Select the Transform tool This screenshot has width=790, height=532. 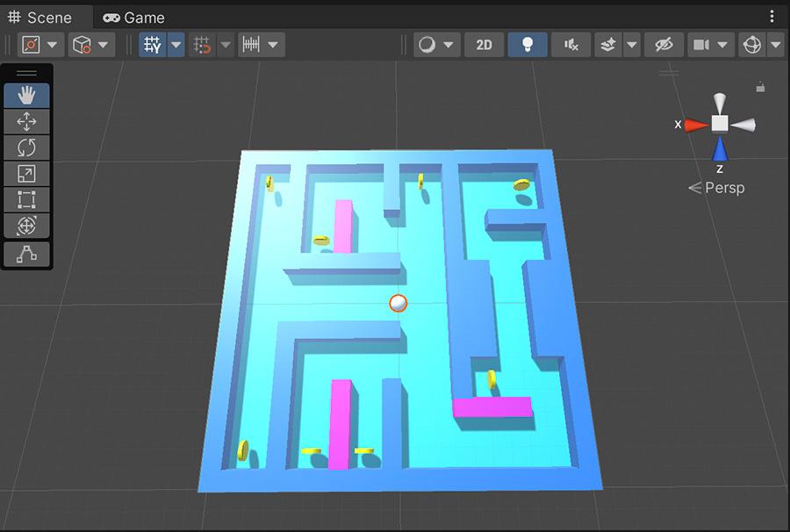point(26,226)
